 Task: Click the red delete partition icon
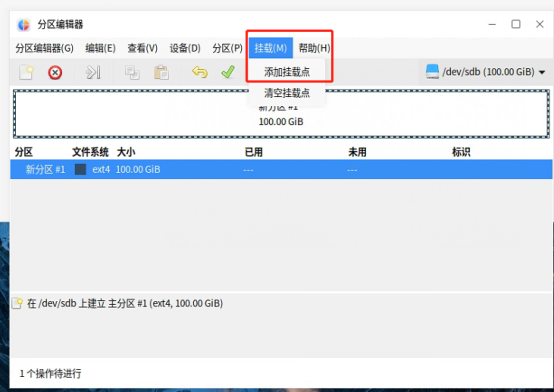click(x=55, y=73)
